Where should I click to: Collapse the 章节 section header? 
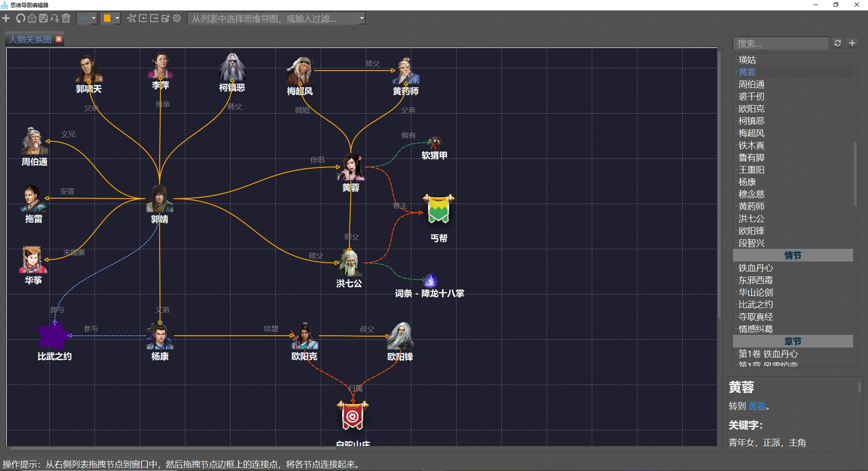coord(793,341)
